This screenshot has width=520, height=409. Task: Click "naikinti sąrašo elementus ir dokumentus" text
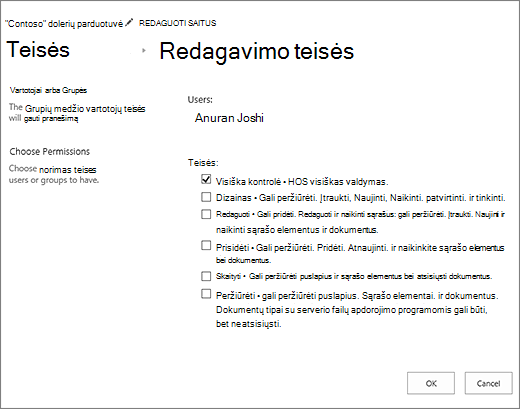(297, 230)
